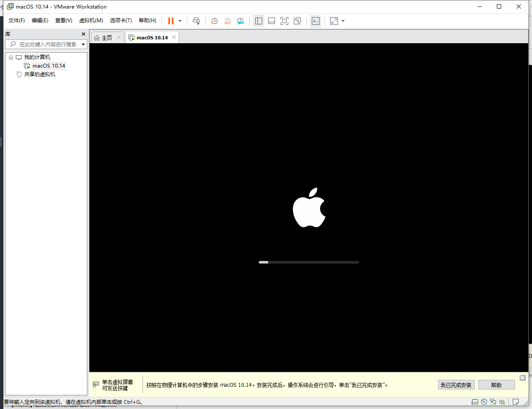
Task: Open the 选项卡(T) menu
Action: (x=121, y=21)
